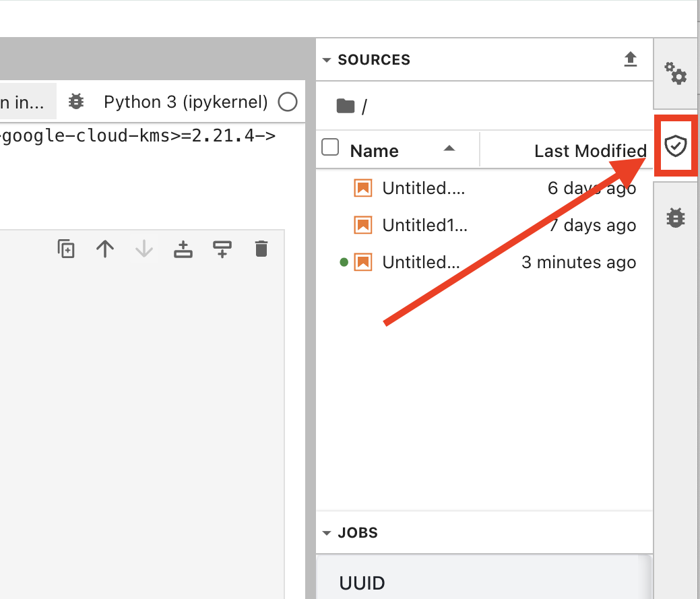Image resolution: width=700 pixels, height=599 pixels.
Task: Open the shield check panel in right sidebar
Action: (x=675, y=146)
